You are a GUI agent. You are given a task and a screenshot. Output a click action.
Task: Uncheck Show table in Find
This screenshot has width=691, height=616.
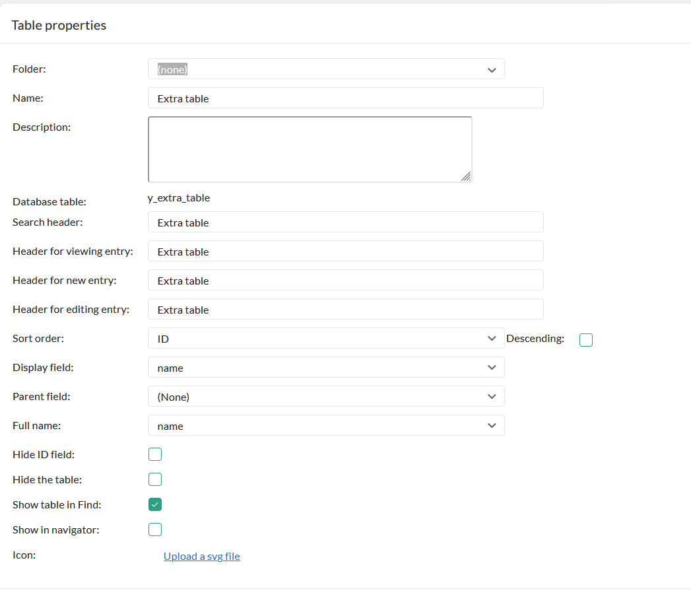[x=155, y=504]
